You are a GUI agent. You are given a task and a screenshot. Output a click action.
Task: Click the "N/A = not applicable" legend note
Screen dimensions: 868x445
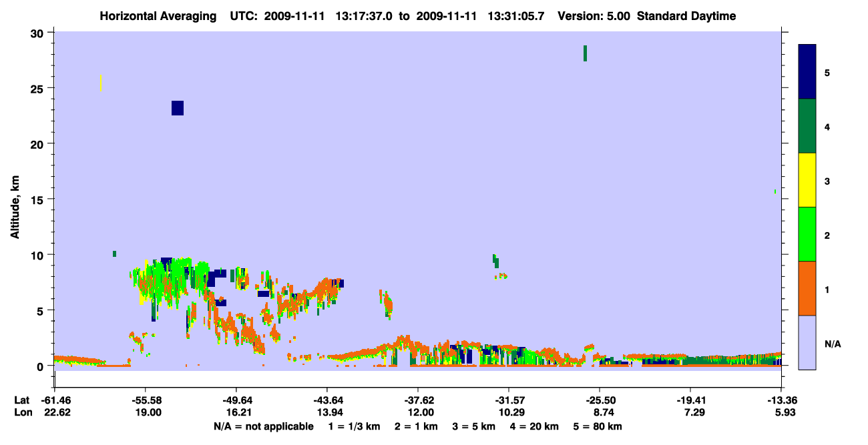[x=263, y=426]
